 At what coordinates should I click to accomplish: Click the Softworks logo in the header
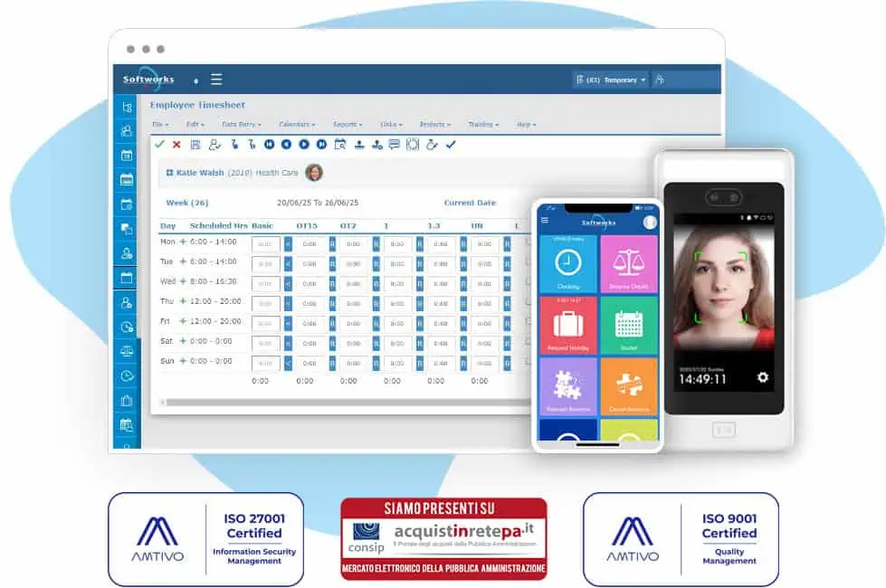click(x=148, y=80)
